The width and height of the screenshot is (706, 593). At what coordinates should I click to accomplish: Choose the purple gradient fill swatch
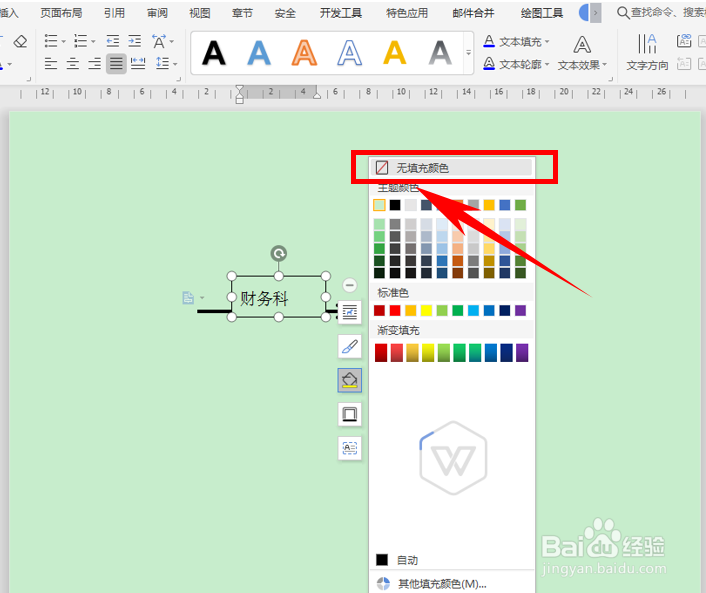522,353
